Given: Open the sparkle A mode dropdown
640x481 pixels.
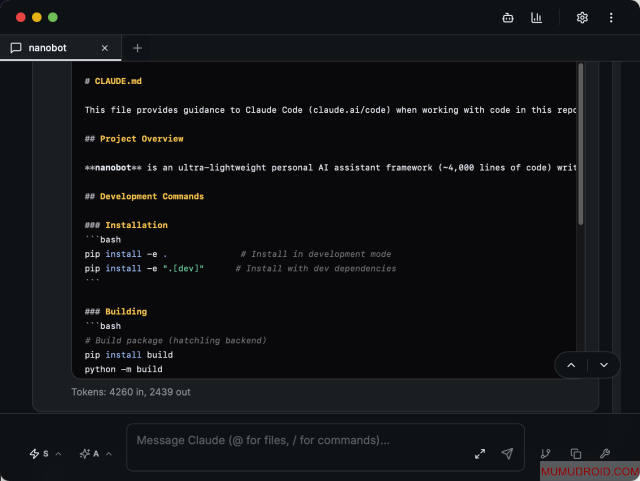Looking at the screenshot, I should tap(95, 454).
